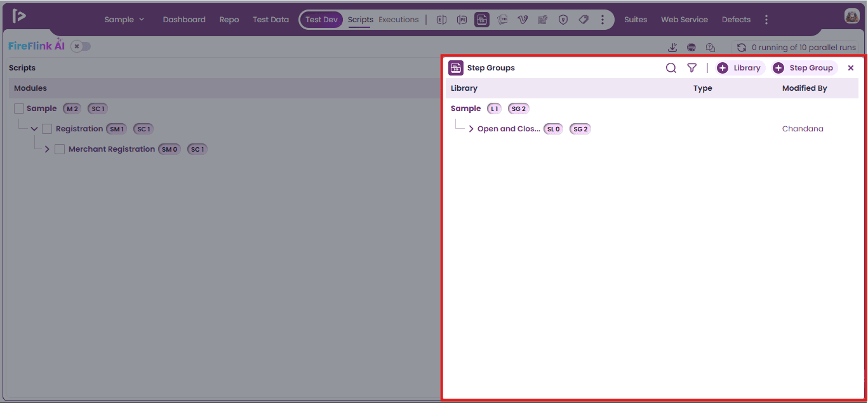Click the add Library button
The height and width of the screenshot is (403, 868).
pos(740,68)
